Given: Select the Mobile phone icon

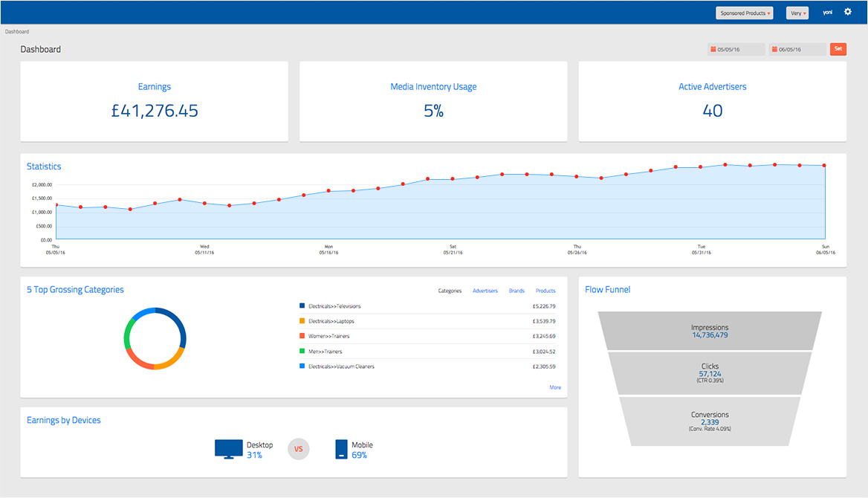Looking at the screenshot, I should pyautogui.click(x=342, y=449).
